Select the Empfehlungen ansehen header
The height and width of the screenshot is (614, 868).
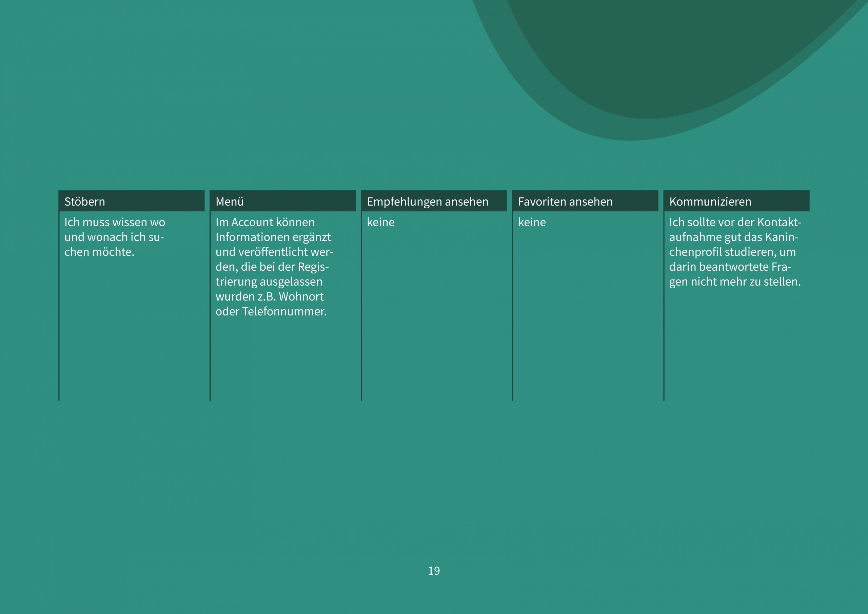(427, 202)
